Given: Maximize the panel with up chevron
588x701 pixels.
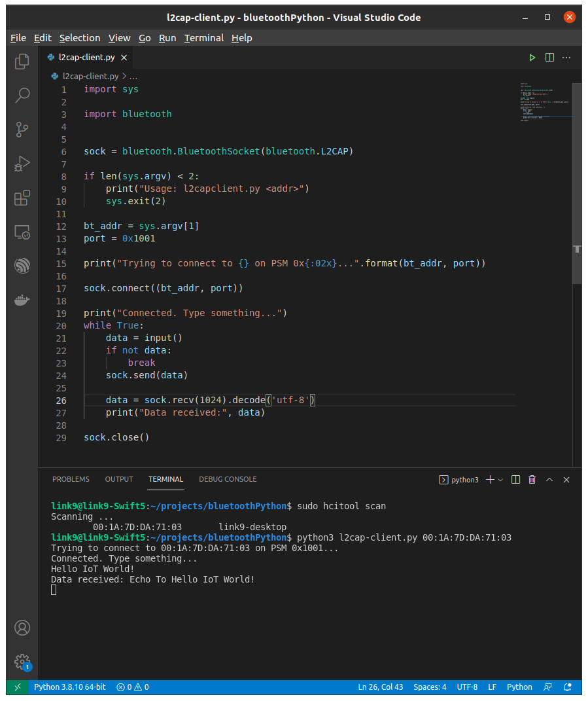Looking at the screenshot, I should (549, 480).
